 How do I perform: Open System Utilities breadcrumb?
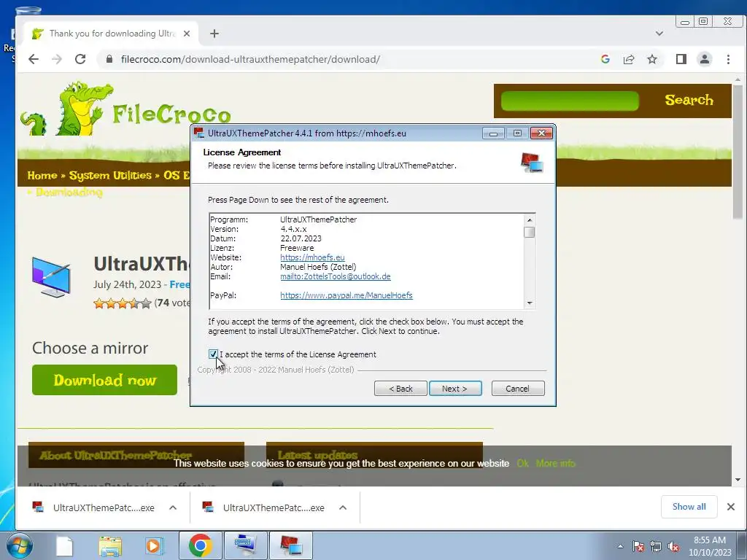(110, 175)
